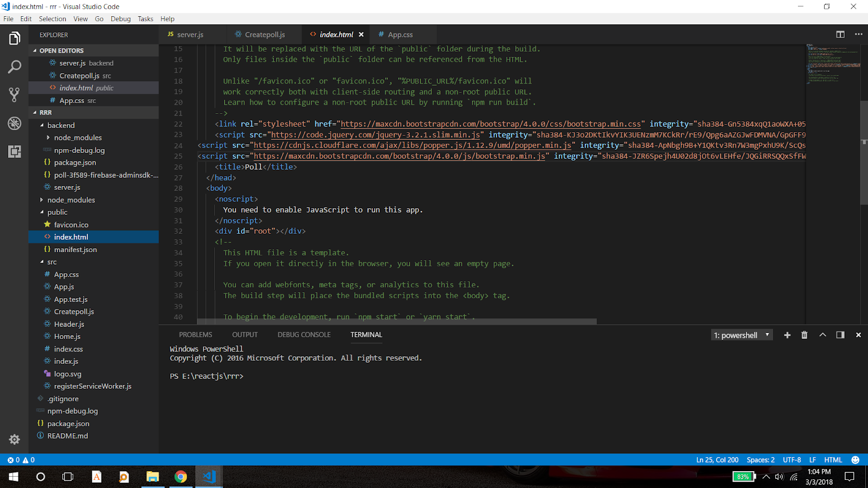The height and width of the screenshot is (488, 868).
Task: Hide the terminal panel with the X
Action: (859, 335)
